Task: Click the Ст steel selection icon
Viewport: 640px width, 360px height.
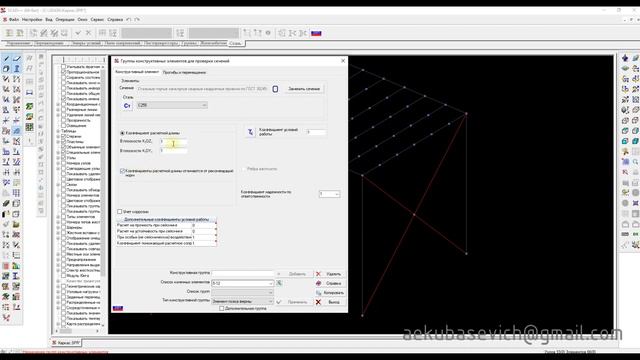Action: coord(127,105)
